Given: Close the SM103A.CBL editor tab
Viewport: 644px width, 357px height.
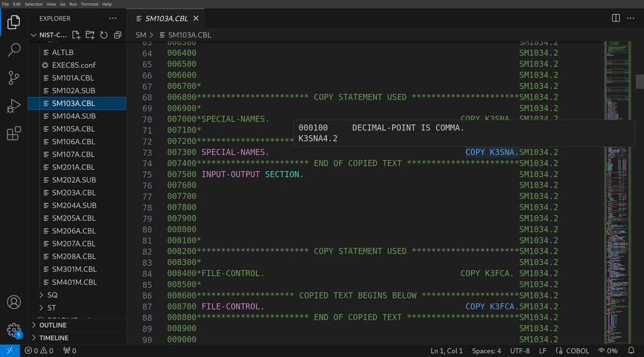Looking at the screenshot, I should click(x=196, y=18).
